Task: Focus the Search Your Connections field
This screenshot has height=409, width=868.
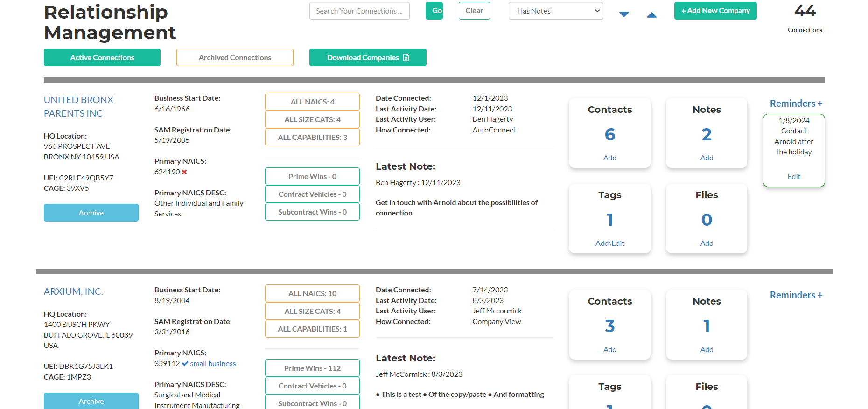Action: pos(359,11)
